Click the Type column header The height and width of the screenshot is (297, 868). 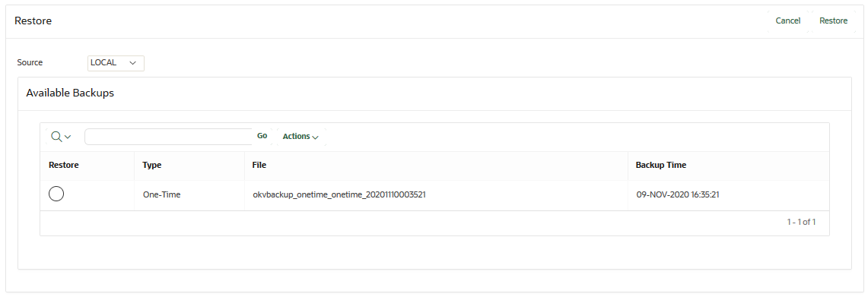click(x=151, y=165)
